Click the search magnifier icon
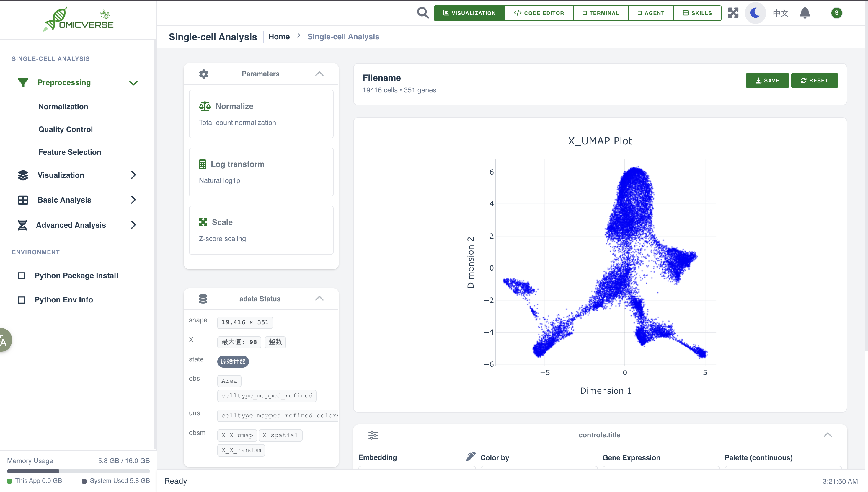 [422, 13]
